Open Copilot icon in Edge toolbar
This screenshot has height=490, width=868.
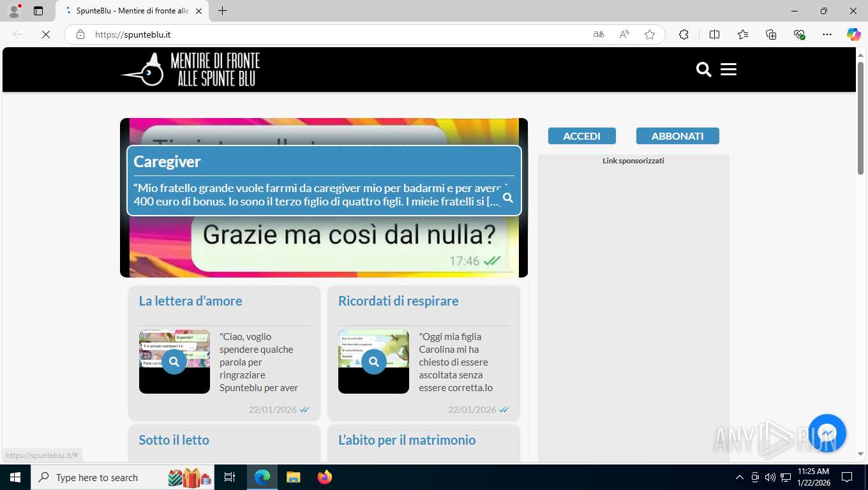coord(854,34)
